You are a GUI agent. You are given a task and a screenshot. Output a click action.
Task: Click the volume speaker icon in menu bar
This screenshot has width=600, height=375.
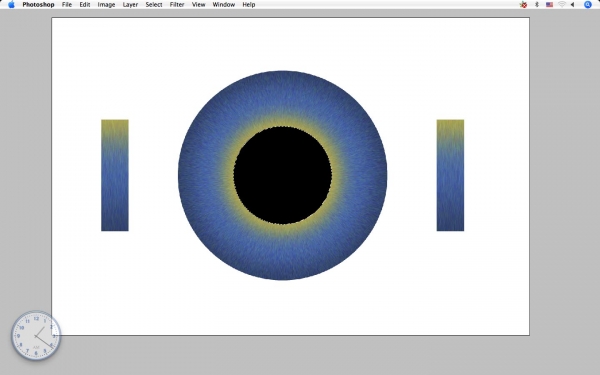(573, 5)
